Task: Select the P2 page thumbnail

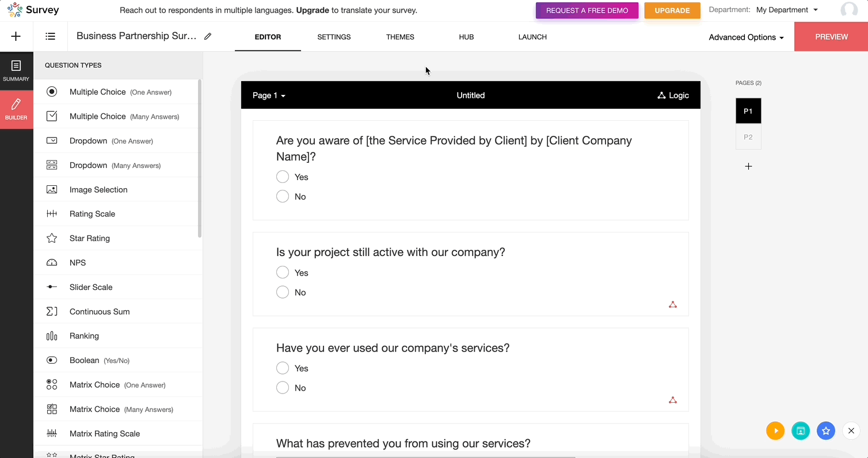Action: click(x=748, y=138)
